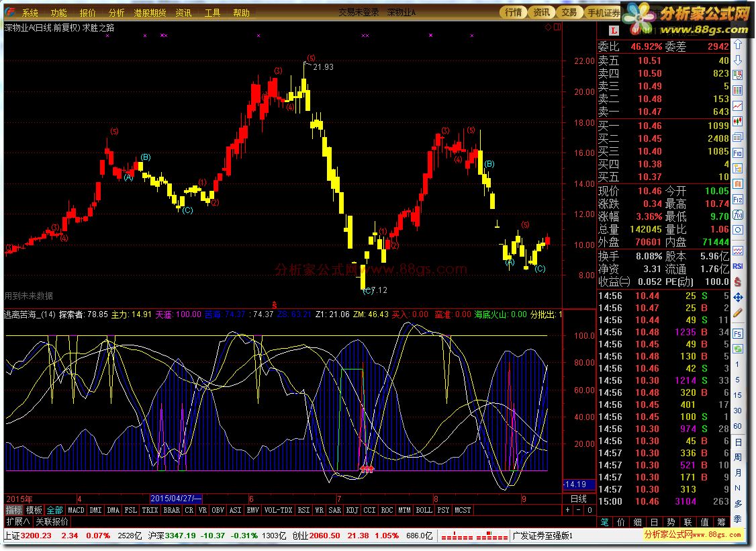Open the 功能 menu

pos(59,13)
